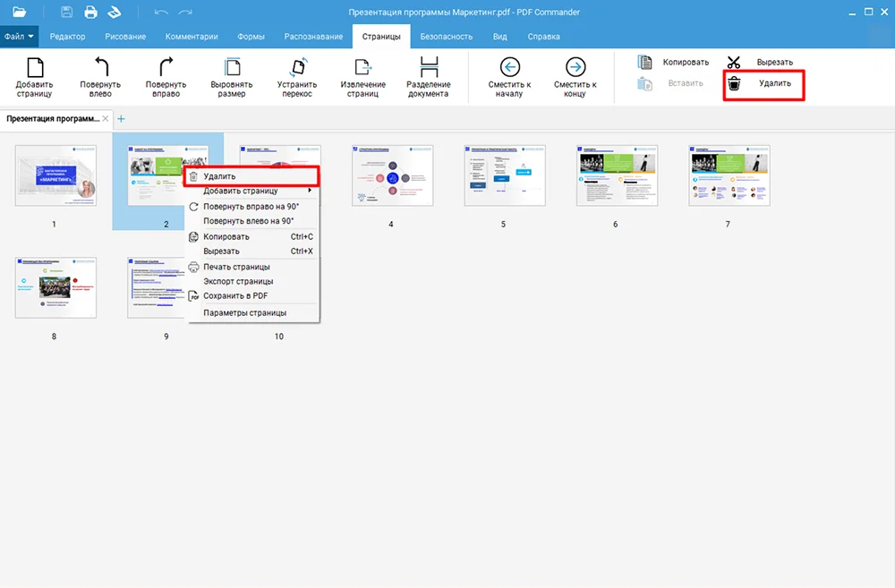Close the Презентация программ document tab

coord(106,118)
